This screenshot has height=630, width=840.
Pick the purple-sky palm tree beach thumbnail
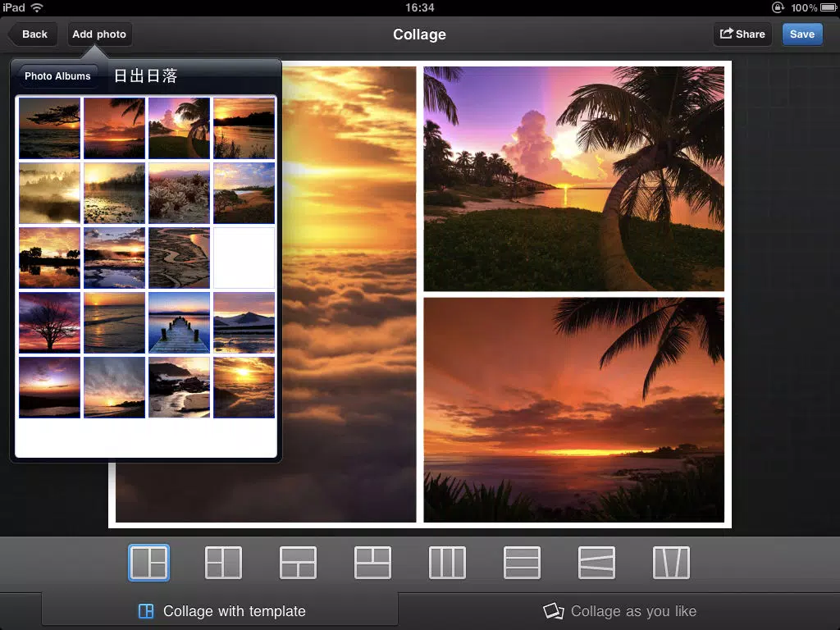180,128
